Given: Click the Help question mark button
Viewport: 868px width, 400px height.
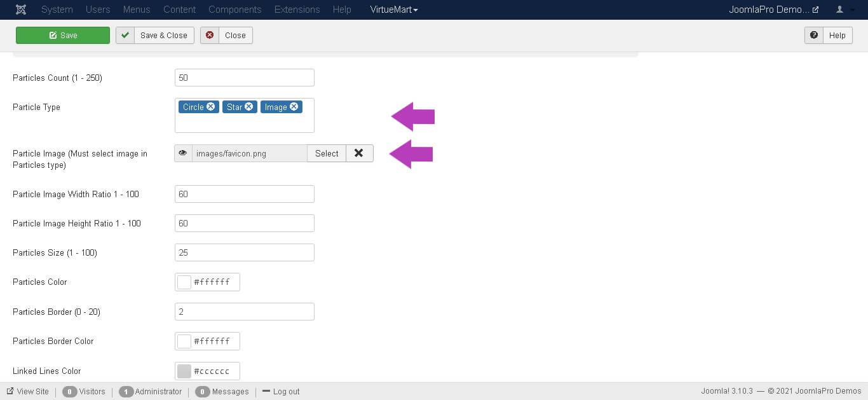Looking at the screenshot, I should (814, 35).
